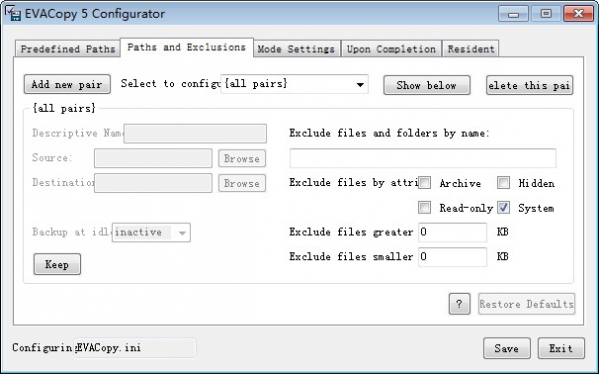Enable the Archive attribute exclusion

tap(424, 183)
